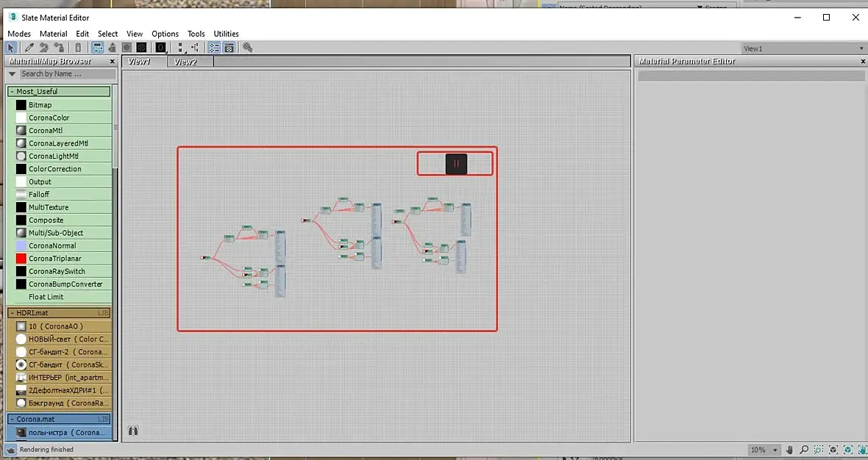Open the Edit menu
The width and height of the screenshot is (868, 460).
click(82, 34)
